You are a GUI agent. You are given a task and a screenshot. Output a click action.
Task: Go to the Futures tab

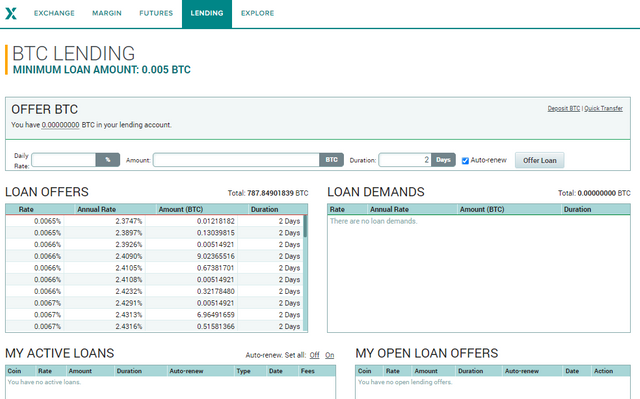point(156,13)
